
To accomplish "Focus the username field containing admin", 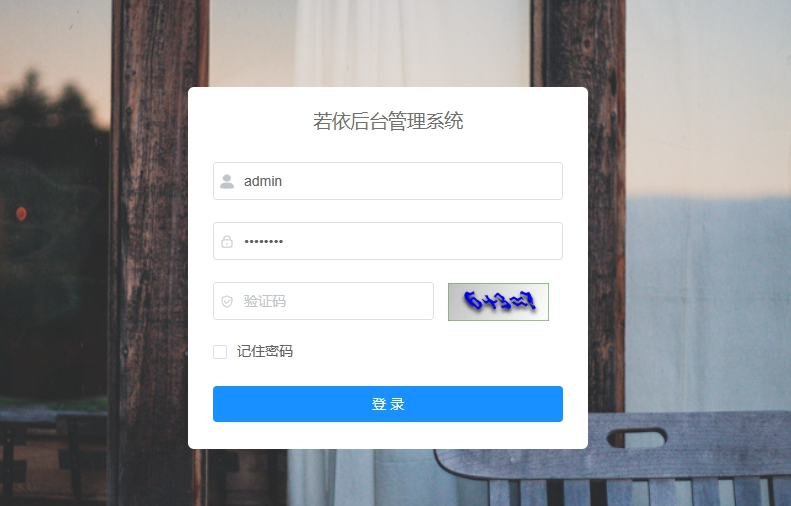I will point(387,181).
